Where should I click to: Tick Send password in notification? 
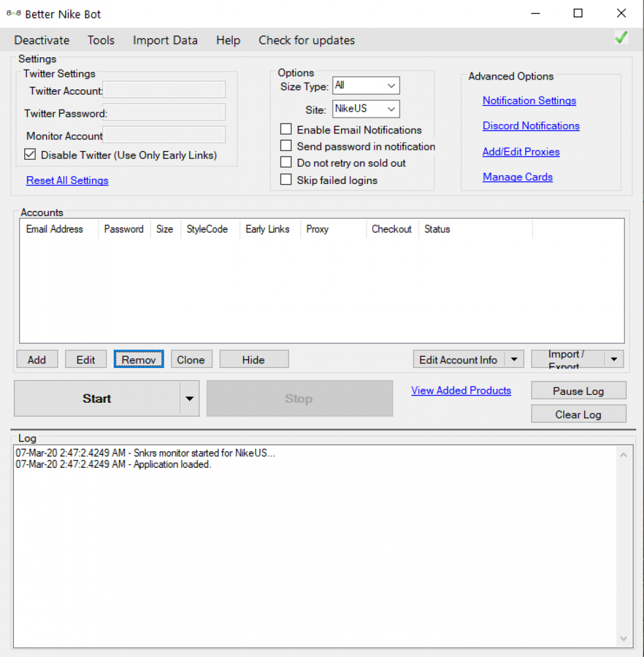tap(286, 146)
